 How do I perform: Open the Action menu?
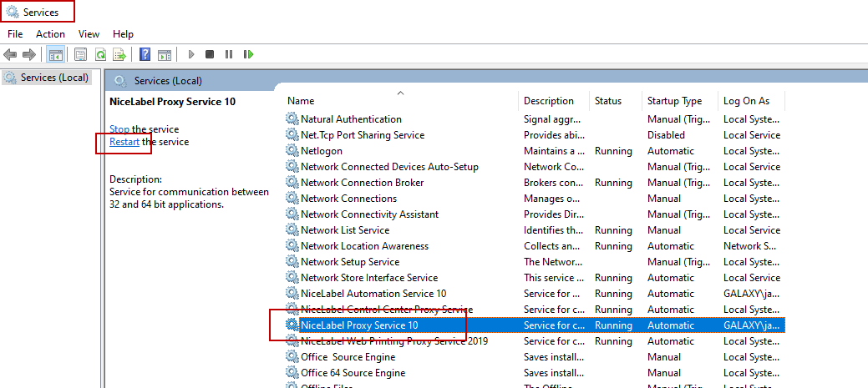[x=50, y=34]
